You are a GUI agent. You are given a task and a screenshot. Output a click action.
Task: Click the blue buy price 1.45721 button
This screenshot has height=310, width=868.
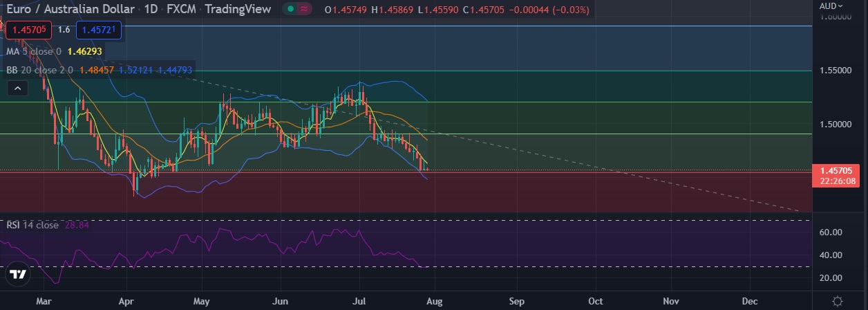click(x=100, y=30)
